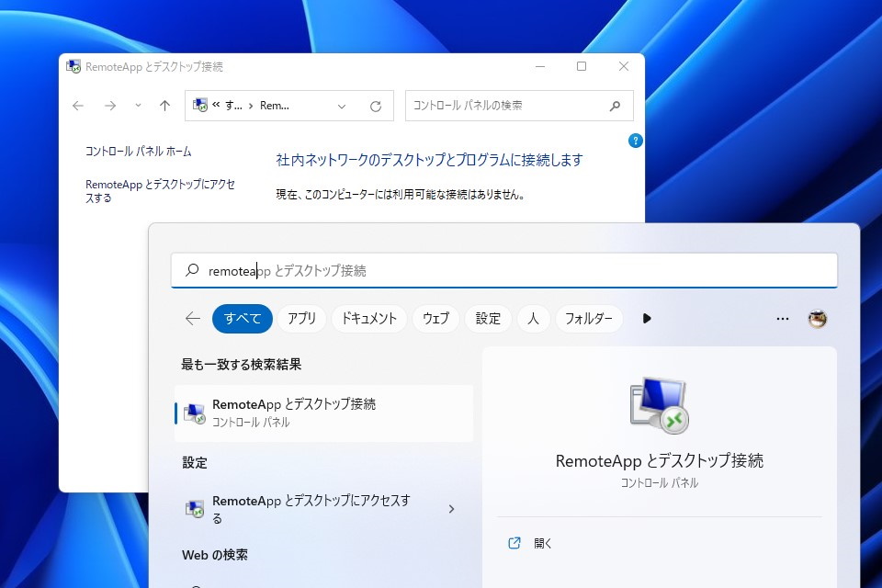Open more options via the ellipsis in search panel
The height and width of the screenshot is (588, 882).
point(783,318)
